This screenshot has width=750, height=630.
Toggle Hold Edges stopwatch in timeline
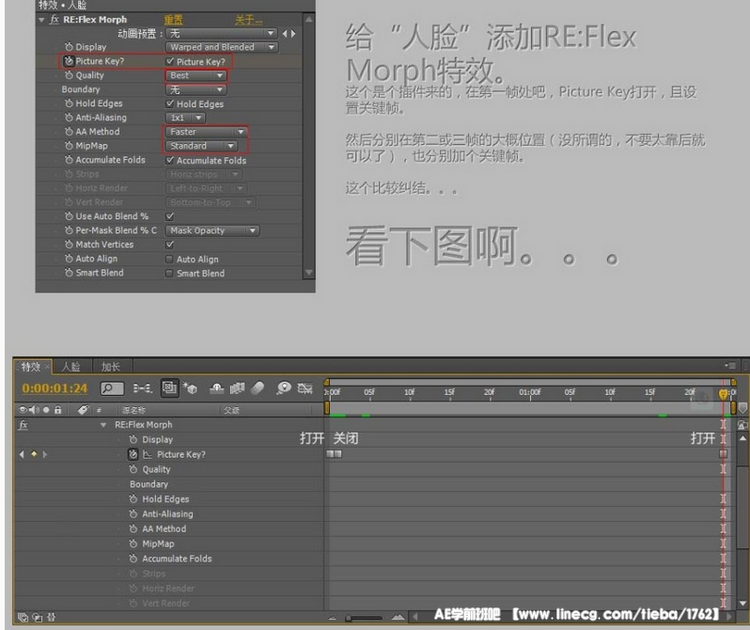click(133, 499)
